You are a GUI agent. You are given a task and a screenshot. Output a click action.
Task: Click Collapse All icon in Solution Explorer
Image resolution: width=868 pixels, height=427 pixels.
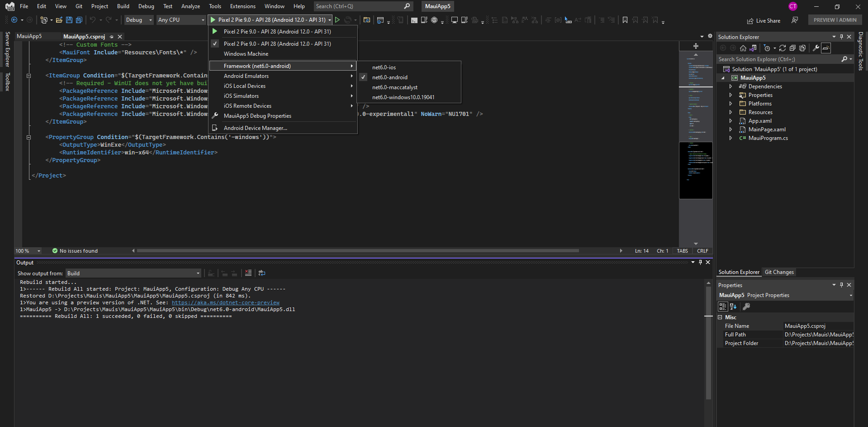coord(792,48)
